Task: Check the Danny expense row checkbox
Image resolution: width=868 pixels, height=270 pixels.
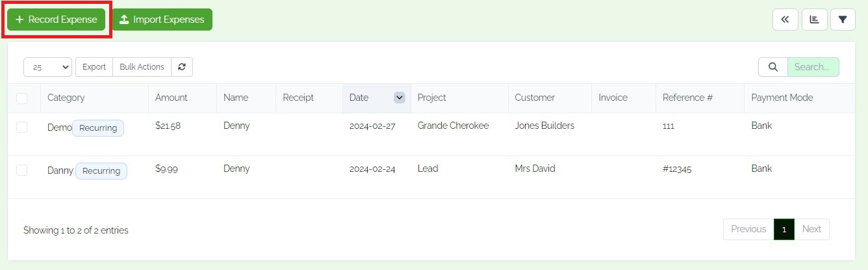Action: point(22,170)
